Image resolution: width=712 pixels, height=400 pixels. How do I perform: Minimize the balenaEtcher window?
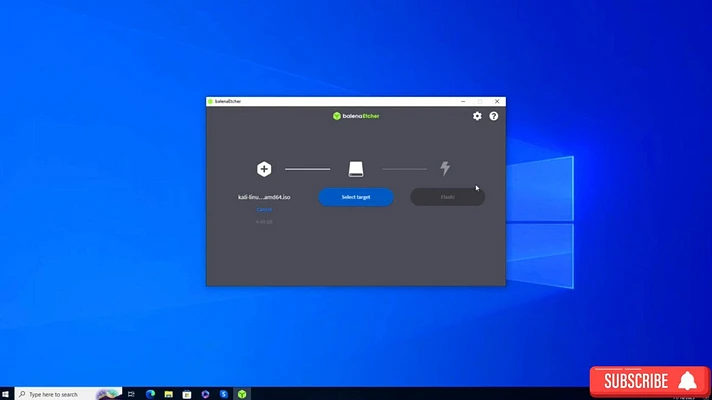pyautogui.click(x=463, y=101)
